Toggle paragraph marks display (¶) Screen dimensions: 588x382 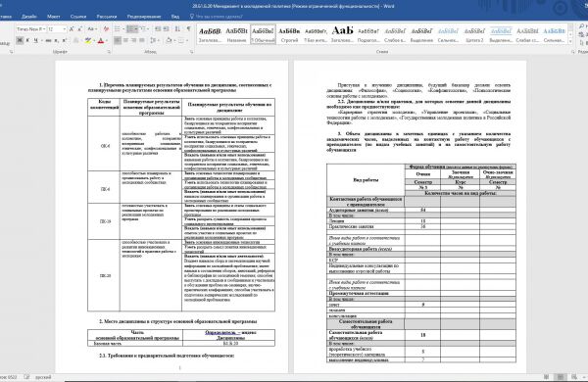click(188, 28)
